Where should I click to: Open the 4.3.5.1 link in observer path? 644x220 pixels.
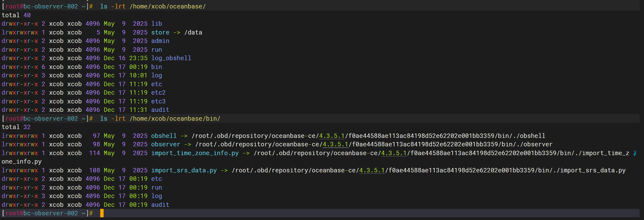click(336, 144)
